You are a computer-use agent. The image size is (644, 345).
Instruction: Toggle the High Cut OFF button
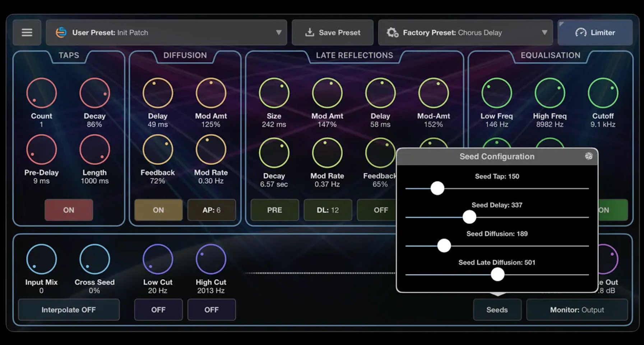tap(212, 310)
